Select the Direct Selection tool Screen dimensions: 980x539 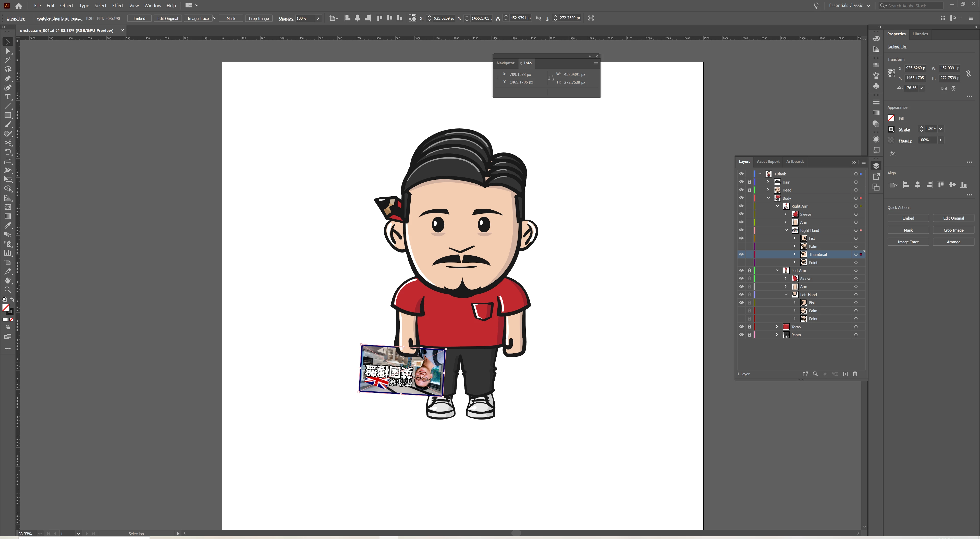pyautogui.click(x=8, y=51)
